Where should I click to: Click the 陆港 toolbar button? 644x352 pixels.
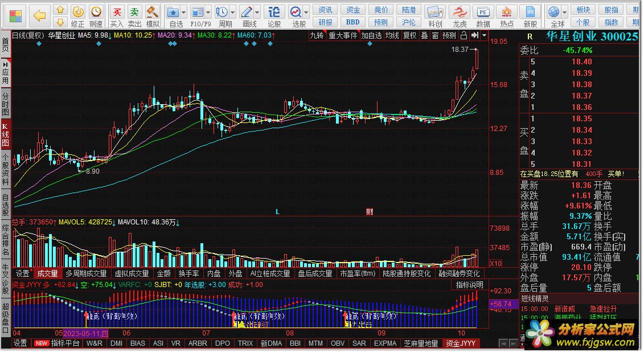409,10
